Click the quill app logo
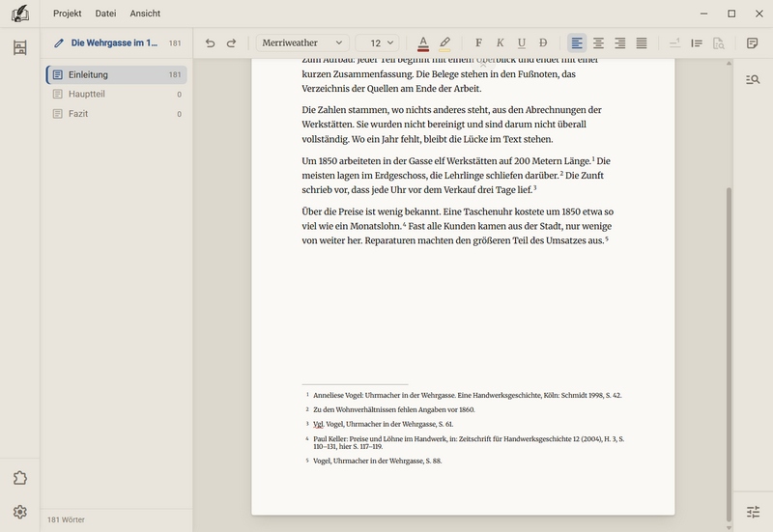Image resolution: width=773 pixels, height=532 pixels. (x=19, y=14)
